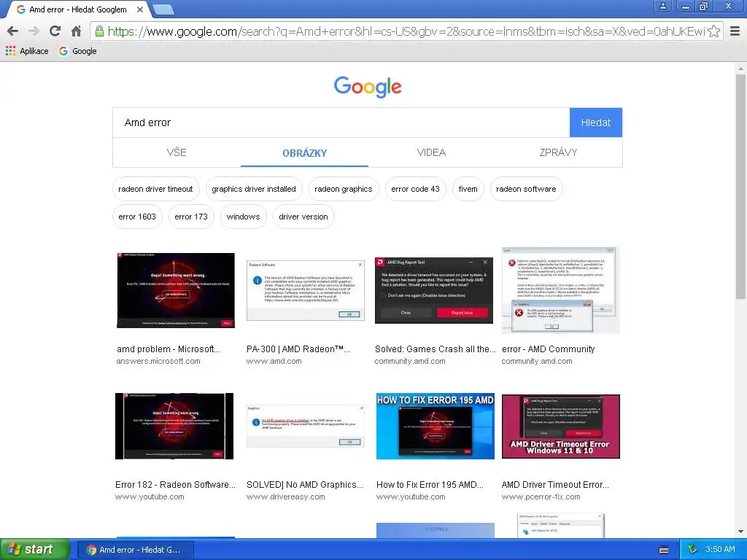747x560 pixels.
Task: Bookmark this page with the star icon
Action: point(713,31)
